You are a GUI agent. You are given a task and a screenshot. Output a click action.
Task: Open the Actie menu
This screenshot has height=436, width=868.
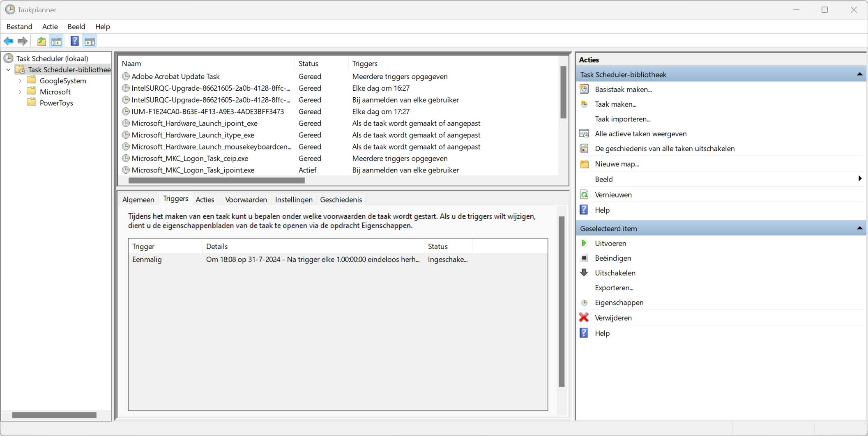(50, 26)
